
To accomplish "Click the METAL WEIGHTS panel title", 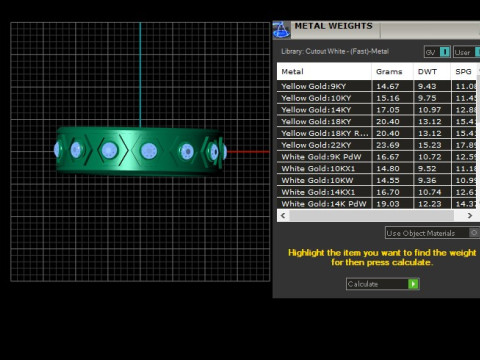I will pos(333,26).
